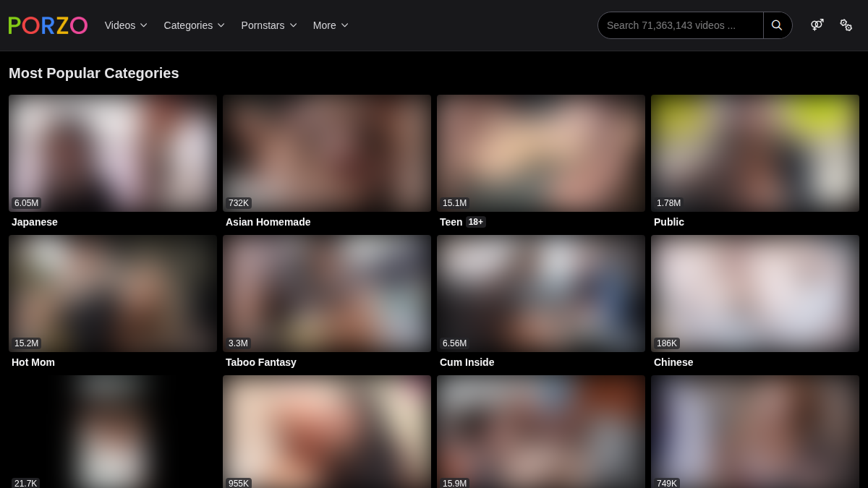Click the chevron next to Videos
Screen dimensions: 868x488
pyautogui.click(x=143, y=25)
